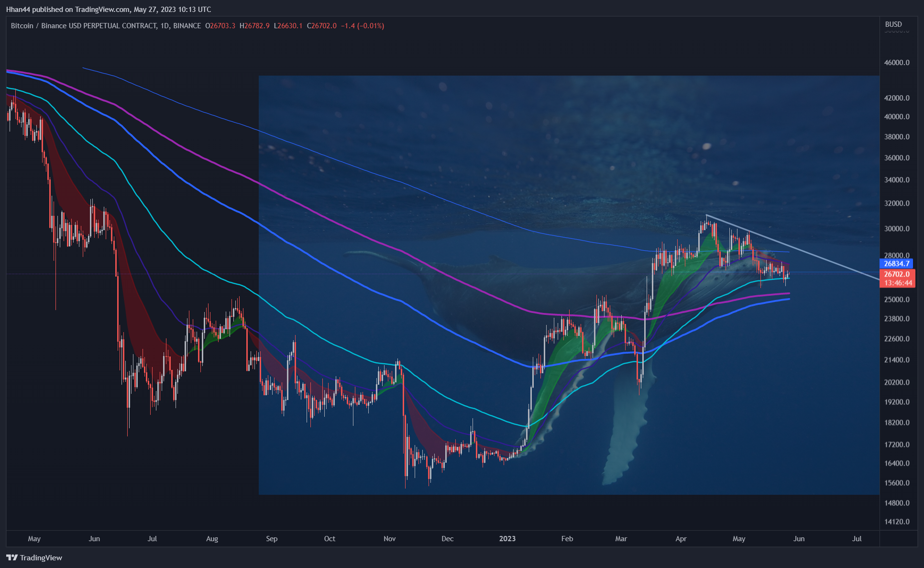Click the 14120.0 price axis label
924x568 pixels.
(x=897, y=522)
